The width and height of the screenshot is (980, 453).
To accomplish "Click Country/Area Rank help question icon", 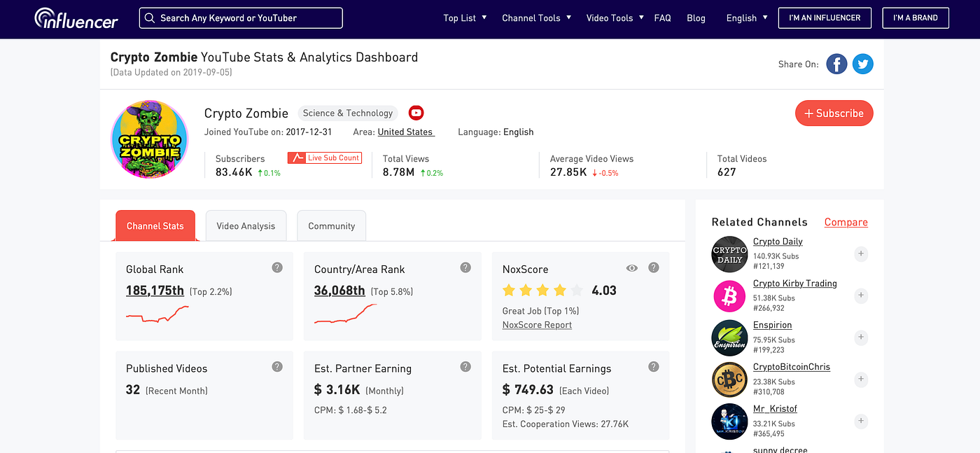I will click(465, 267).
